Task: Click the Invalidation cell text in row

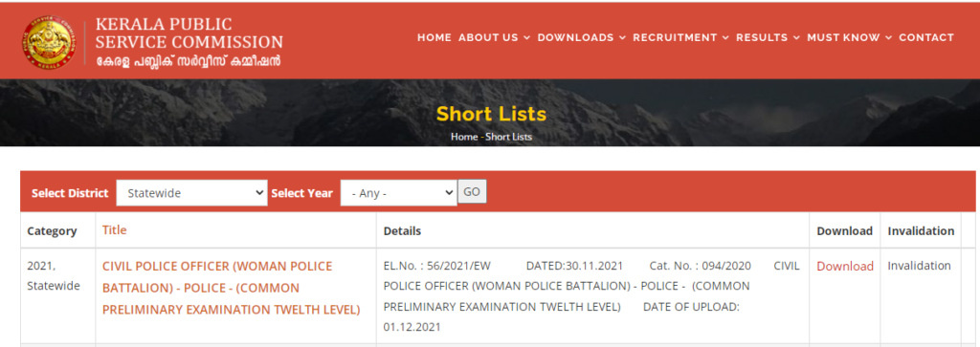Action: point(919,265)
